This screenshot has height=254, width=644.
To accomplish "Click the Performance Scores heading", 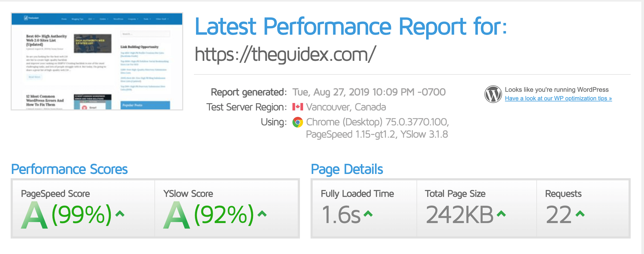I will [69, 169].
